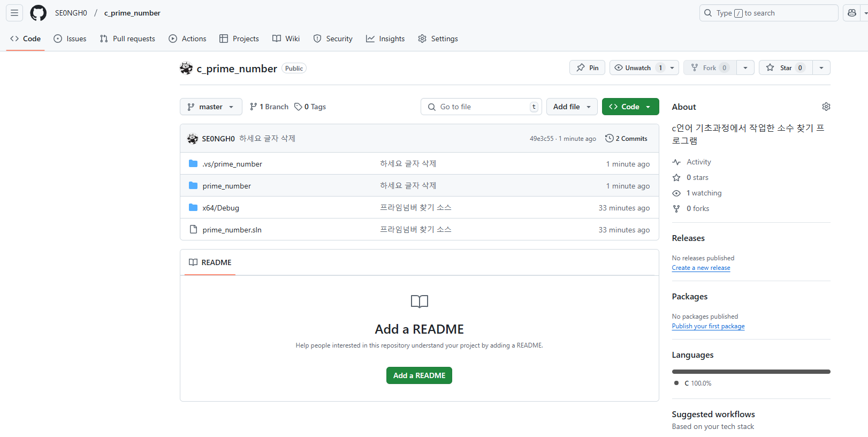The height and width of the screenshot is (437, 868).
Task: Follow Publish your first package link
Action: click(x=708, y=326)
